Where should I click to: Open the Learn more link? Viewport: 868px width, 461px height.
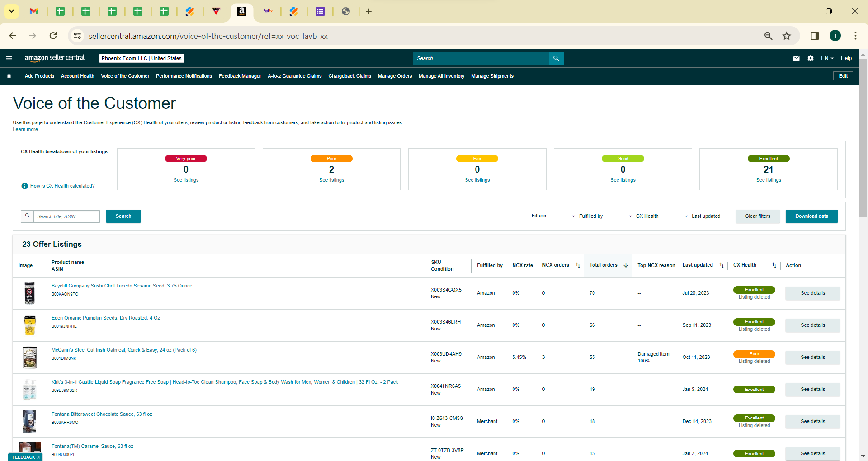pyautogui.click(x=25, y=130)
